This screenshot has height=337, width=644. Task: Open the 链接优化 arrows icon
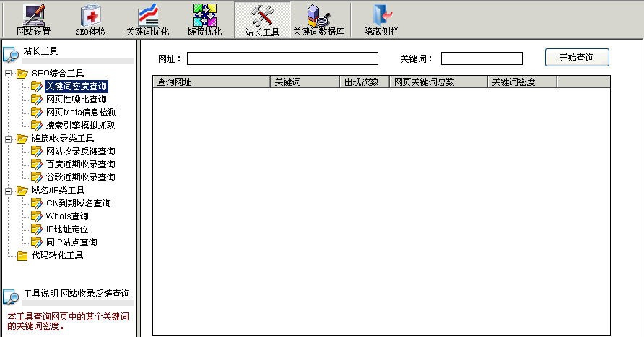[204, 15]
